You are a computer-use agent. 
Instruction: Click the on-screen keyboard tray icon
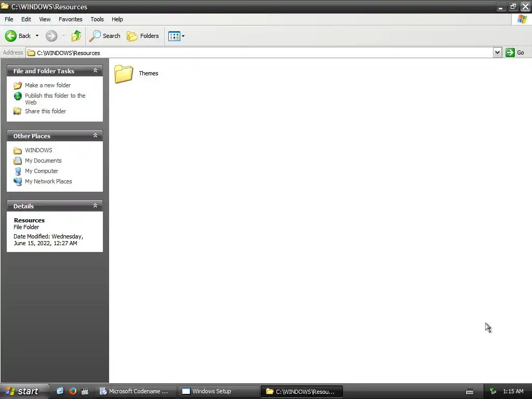(470, 392)
